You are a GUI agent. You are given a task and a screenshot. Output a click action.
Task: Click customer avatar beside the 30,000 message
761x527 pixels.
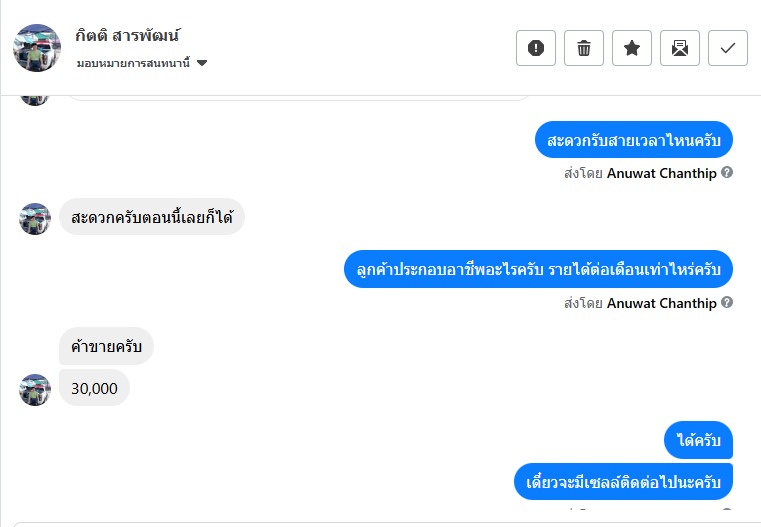click(x=35, y=389)
